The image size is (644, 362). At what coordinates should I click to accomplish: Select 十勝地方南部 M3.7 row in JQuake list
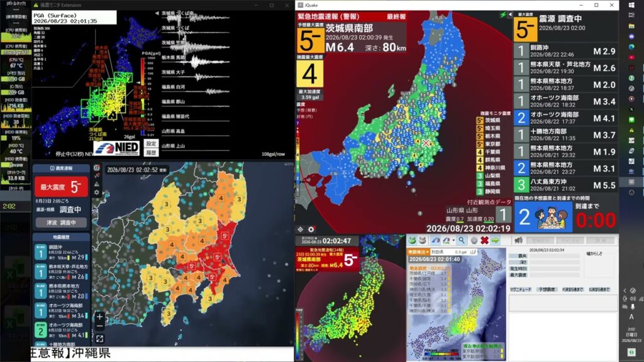565,135
